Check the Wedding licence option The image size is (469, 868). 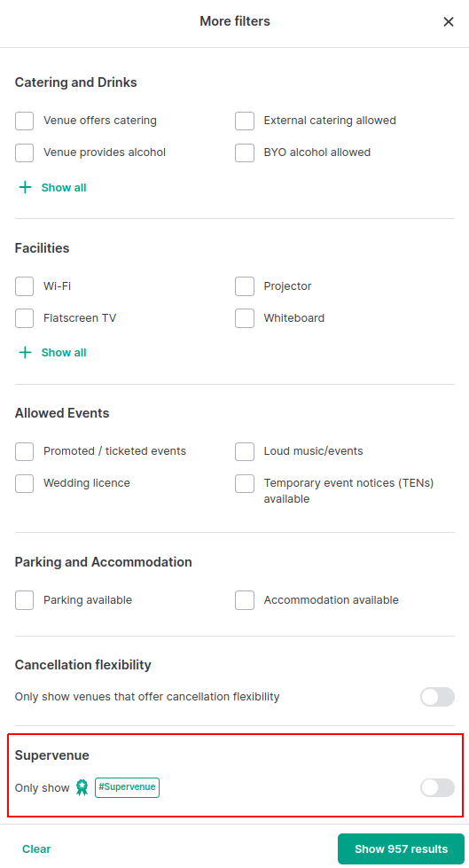point(24,483)
